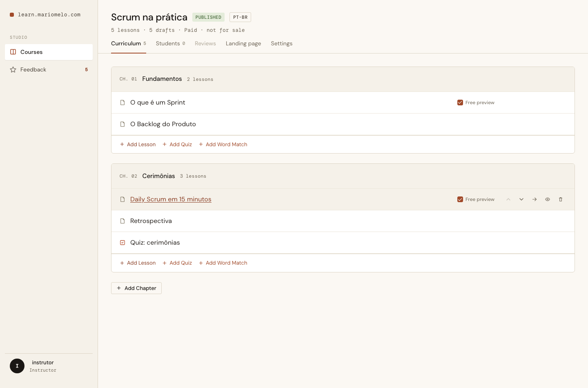Click the document icon next to Retrospectiva

point(122,221)
